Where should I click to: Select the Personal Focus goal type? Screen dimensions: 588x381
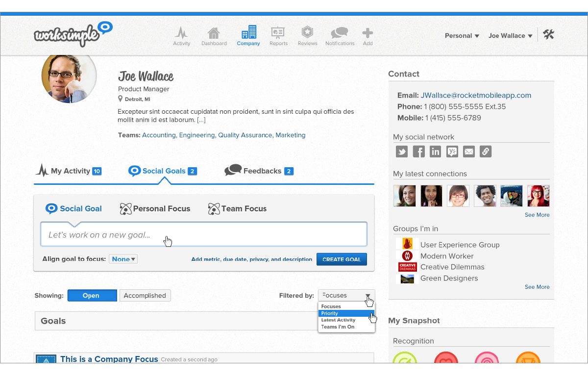(x=155, y=209)
